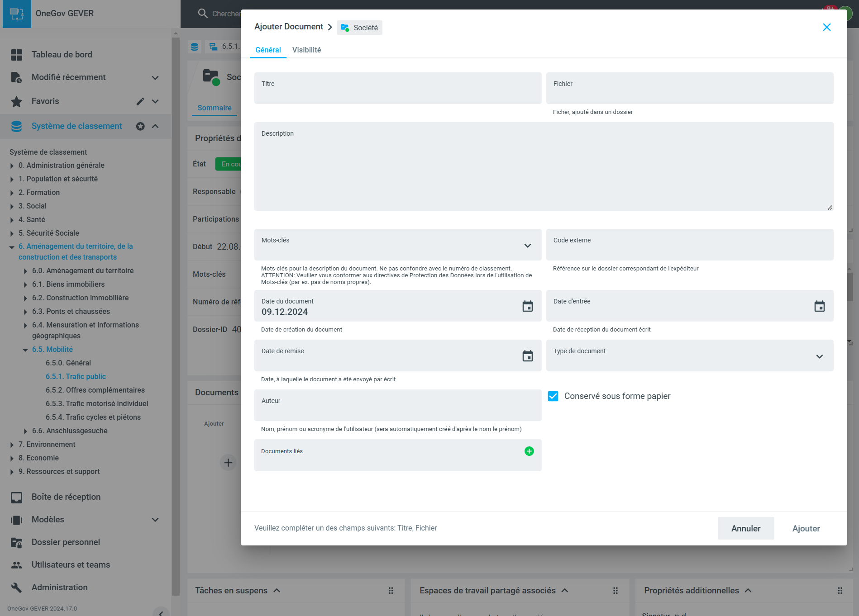Open the Mots-clés dropdown
859x616 pixels.
click(x=527, y=246)
